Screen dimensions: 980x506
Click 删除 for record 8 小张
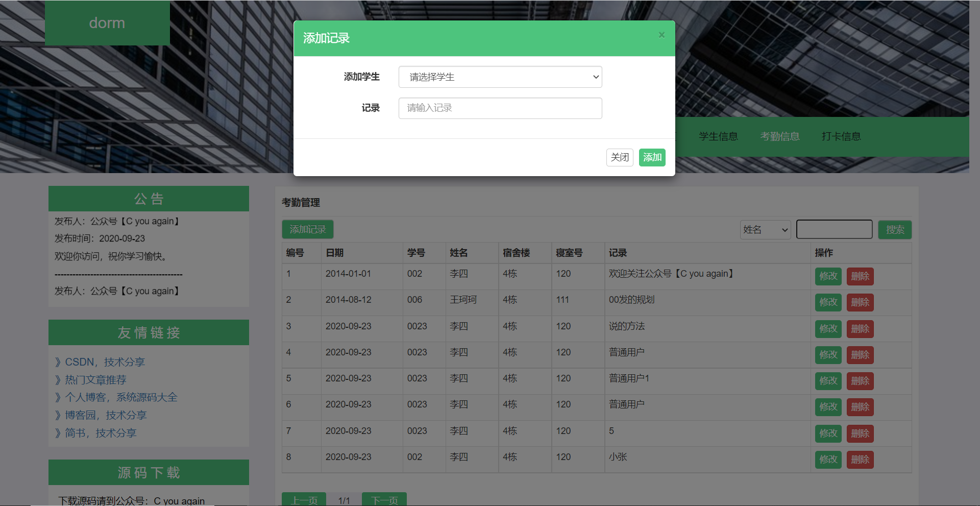click(x=860, y=460)
